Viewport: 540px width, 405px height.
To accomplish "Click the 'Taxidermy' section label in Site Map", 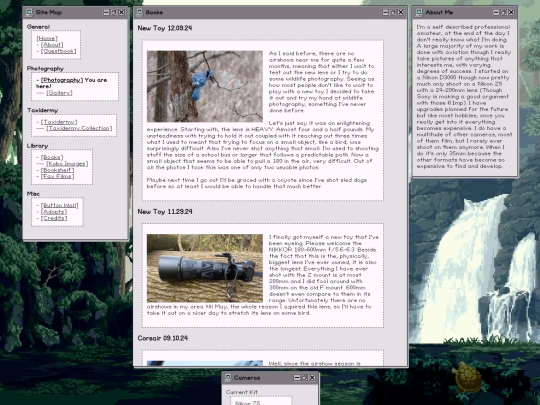I will coord(42,110).
